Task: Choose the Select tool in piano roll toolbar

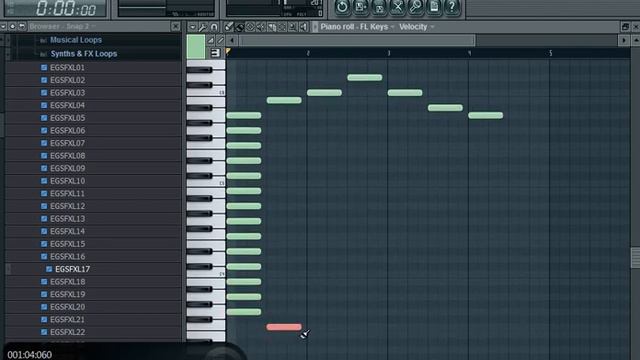Action: (282, 27)
